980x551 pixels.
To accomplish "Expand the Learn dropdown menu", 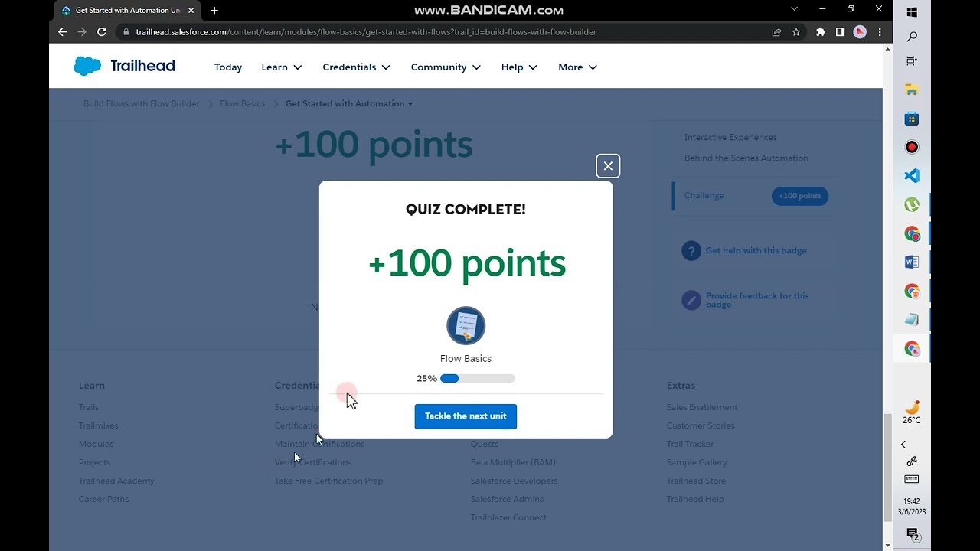I will click(282, 67).
